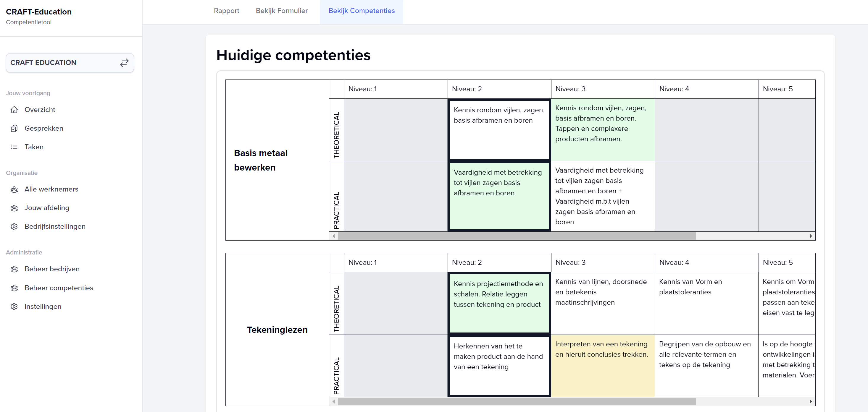
Task: Click the left scroll arrow in Tekeninglezen table
Action: [x=334, y=402]
